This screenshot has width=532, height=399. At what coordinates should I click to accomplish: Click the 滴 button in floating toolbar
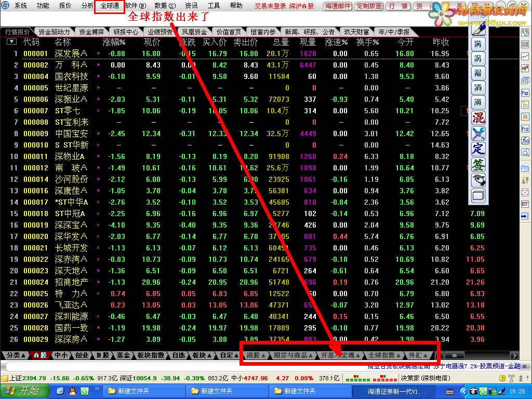(478, 102)
